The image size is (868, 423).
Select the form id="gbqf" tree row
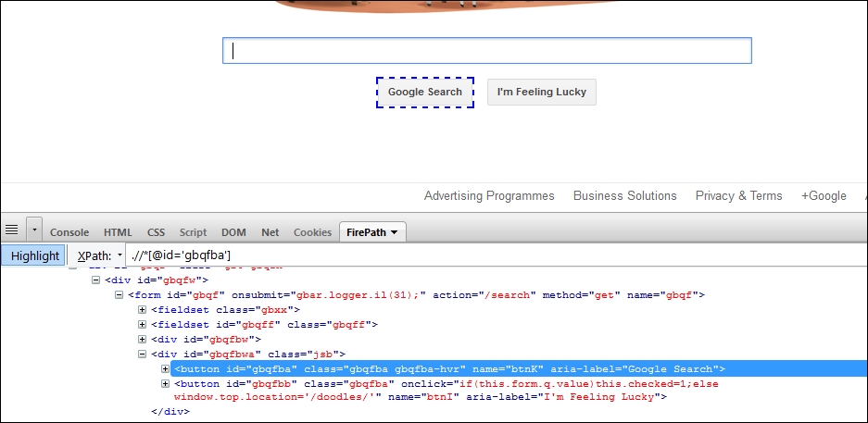click(416, 295)
